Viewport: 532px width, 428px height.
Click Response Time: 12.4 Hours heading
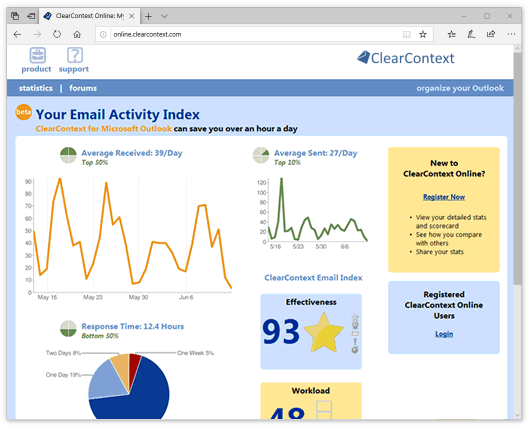click(133, 327)
